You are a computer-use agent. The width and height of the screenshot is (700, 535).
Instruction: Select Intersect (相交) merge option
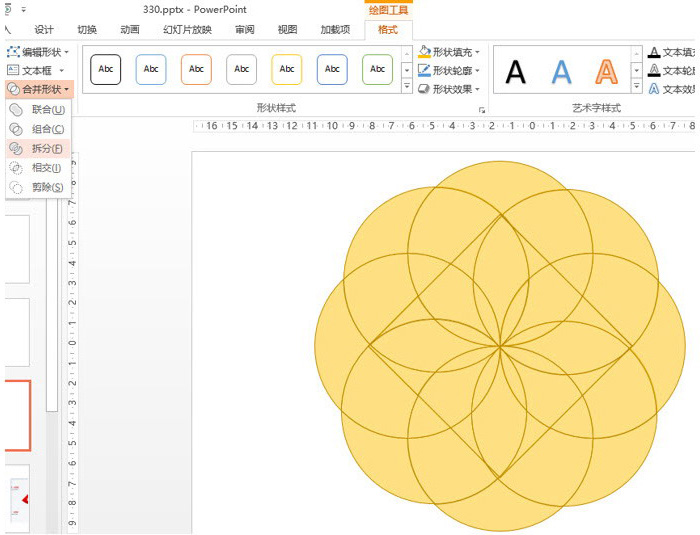pyautogui.click(x=47, y=168)
